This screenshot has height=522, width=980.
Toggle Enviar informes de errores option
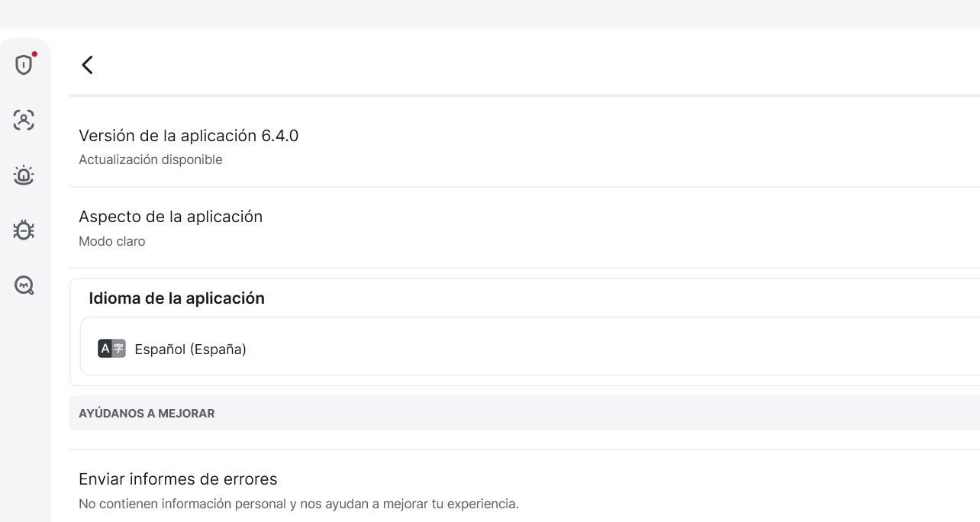click(x=178, y=479)
